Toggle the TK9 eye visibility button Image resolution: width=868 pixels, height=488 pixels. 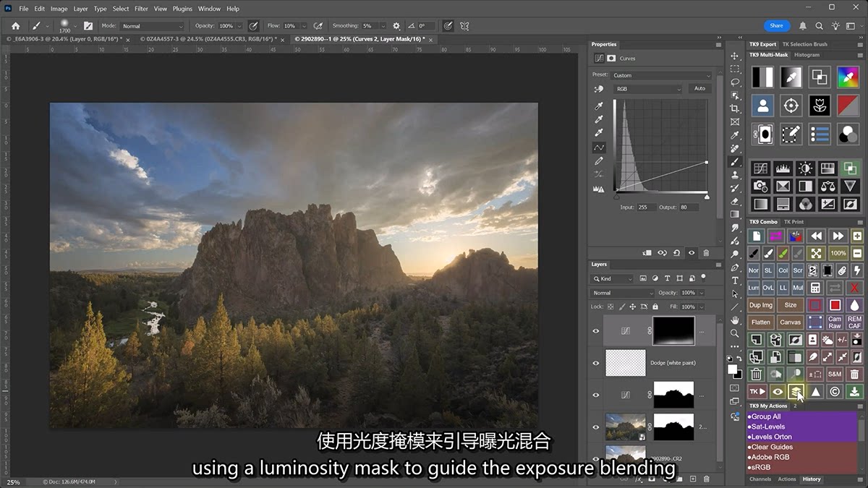pyautogui.click(x=778, y=392)
